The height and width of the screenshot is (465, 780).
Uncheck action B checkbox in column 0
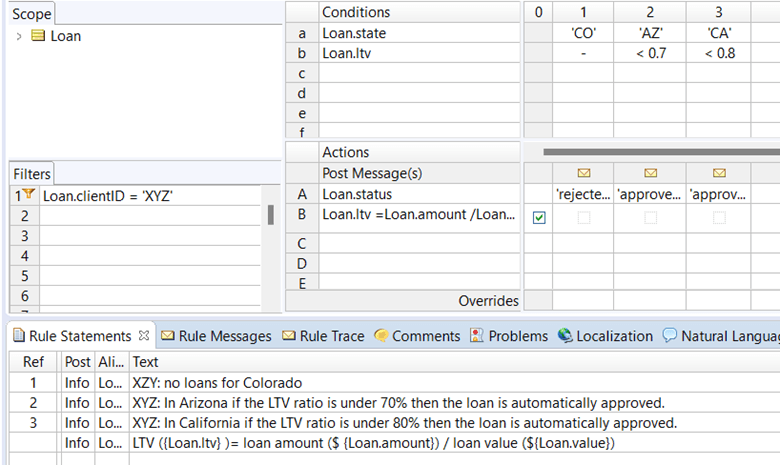539,218
